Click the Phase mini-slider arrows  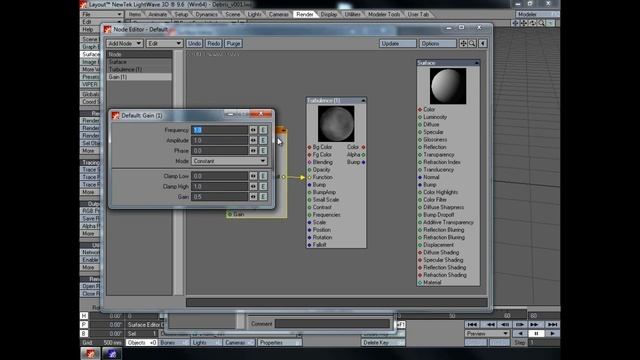[x=253, y=151]
